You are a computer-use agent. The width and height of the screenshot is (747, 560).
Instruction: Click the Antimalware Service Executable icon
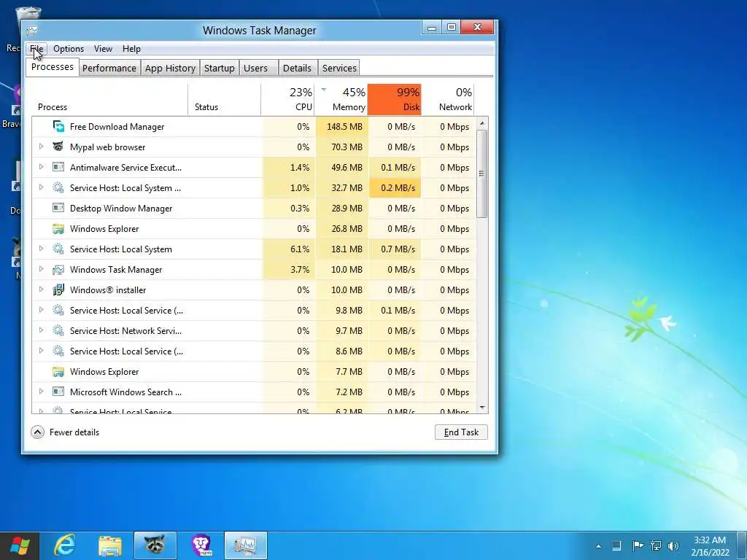pos(58,167)
